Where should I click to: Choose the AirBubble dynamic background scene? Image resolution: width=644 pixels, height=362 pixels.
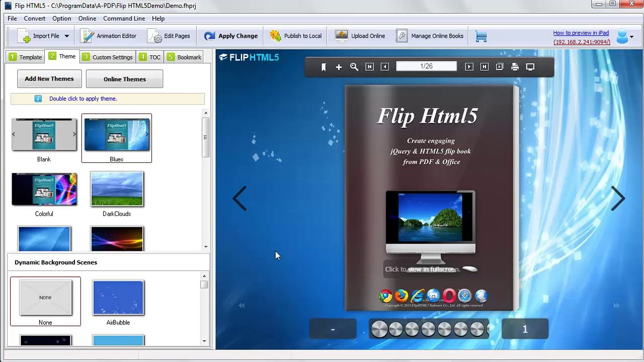click(x=118, y=298)
